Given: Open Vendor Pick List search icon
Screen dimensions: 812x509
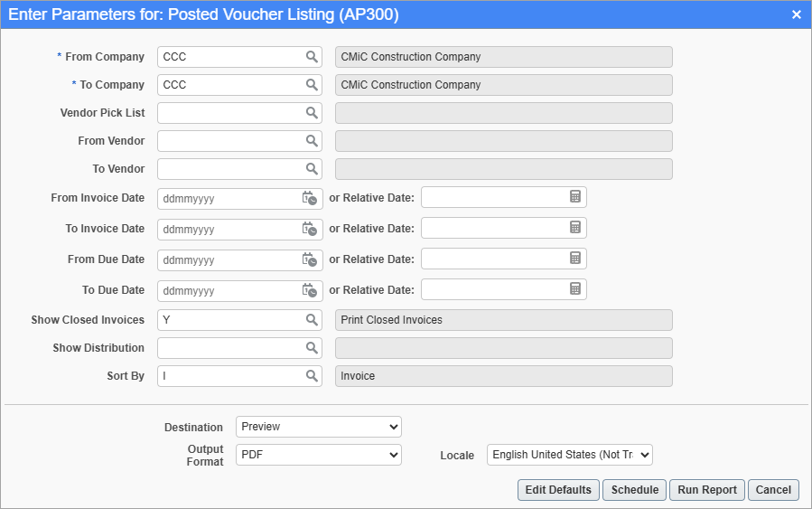Looking at the screenshot, I should coord(312,112).
